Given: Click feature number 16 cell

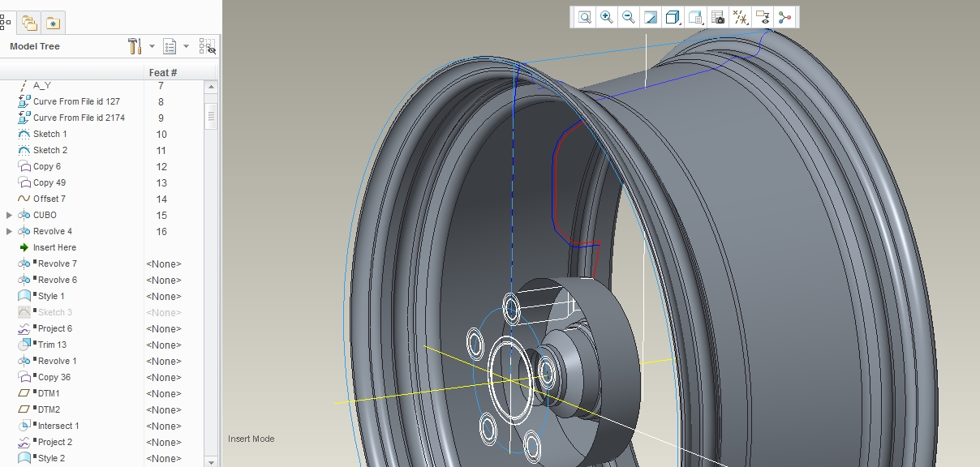Looking at the screenshot, I should [161, 231].
